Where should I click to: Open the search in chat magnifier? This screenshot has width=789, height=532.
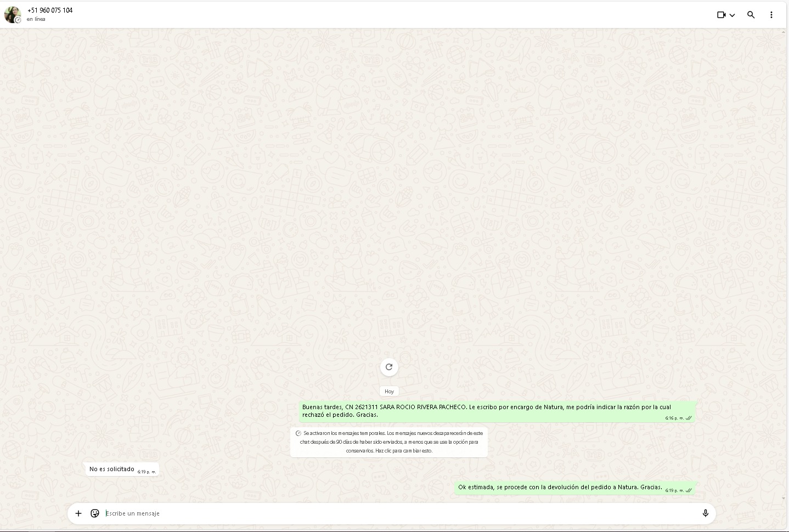tap(751, 15)
